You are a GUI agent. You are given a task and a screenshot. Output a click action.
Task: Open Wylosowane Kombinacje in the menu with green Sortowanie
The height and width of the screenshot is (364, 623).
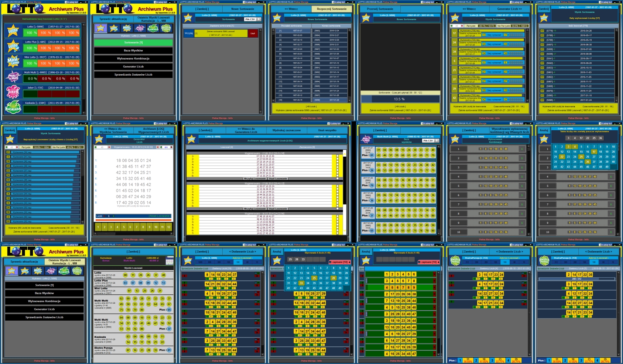pyautogui.click(x=133, y=58)
